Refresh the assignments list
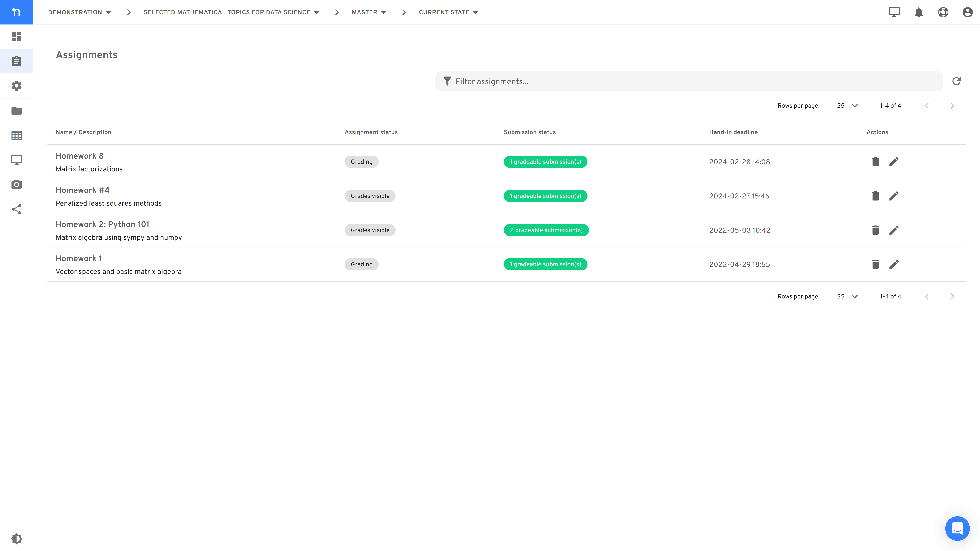The image size is (980, 551). pos(956,81)
